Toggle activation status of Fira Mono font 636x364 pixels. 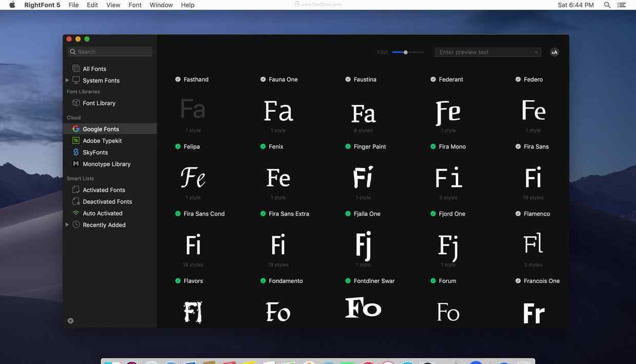(433, 147)
